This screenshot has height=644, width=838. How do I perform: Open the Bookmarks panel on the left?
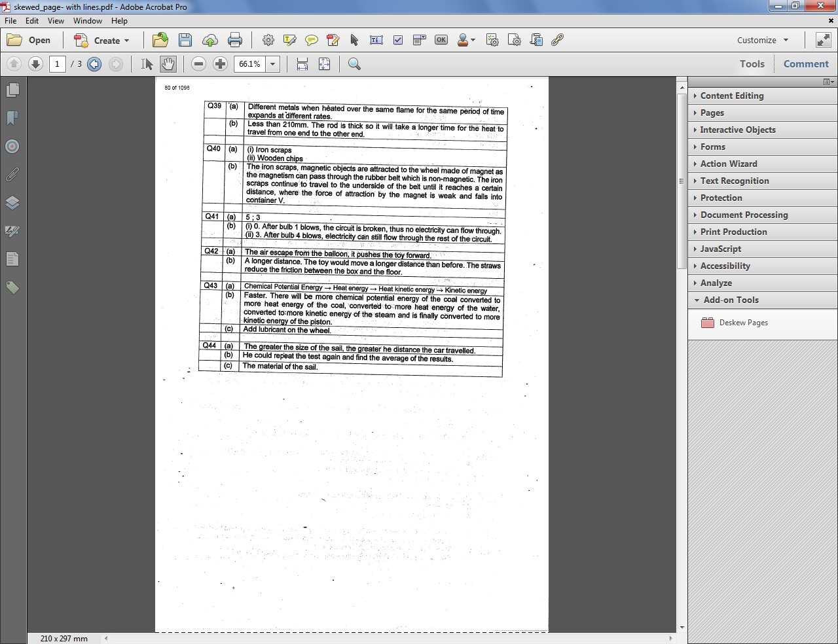point(12,118)
